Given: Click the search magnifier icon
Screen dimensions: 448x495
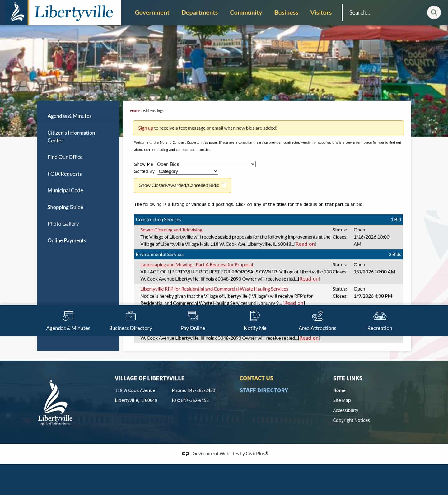Looking at the screenshot, I should (434, 12).
